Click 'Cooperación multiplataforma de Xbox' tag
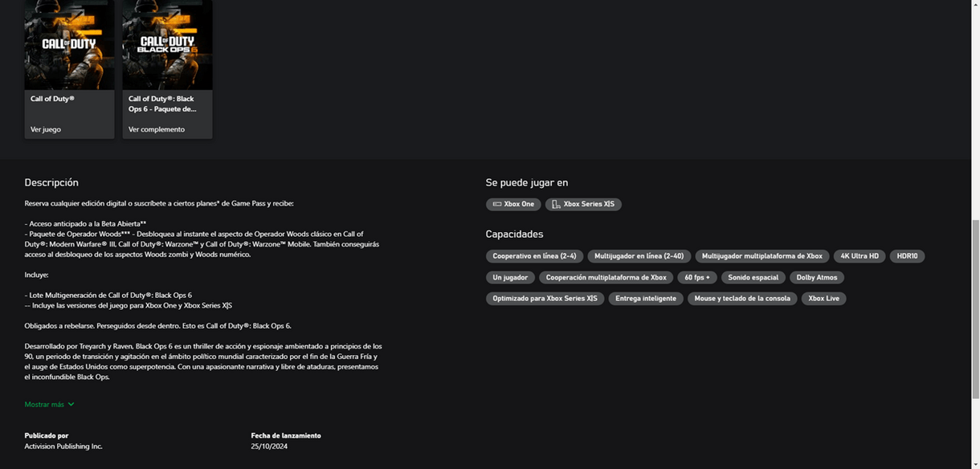Image resolution: width=980 pixels, height=469 pixels. coord(606,277)
